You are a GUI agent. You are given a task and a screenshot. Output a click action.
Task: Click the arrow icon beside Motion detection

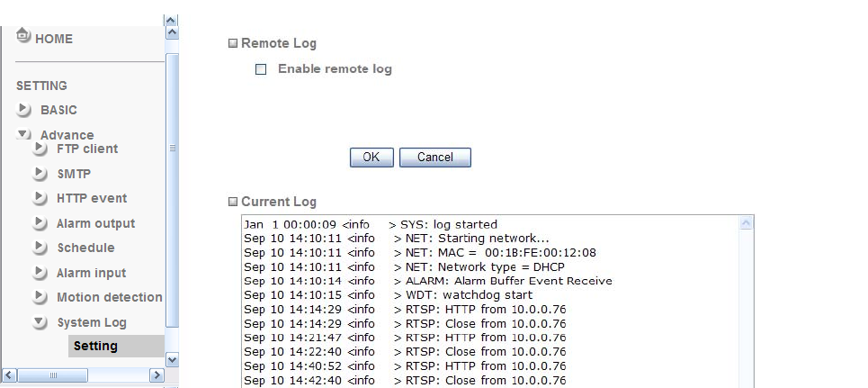point(40,297)
